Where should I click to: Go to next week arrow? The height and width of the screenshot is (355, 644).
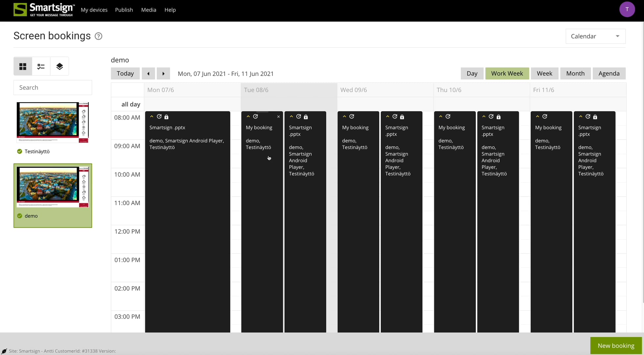[x=163, y=73]
